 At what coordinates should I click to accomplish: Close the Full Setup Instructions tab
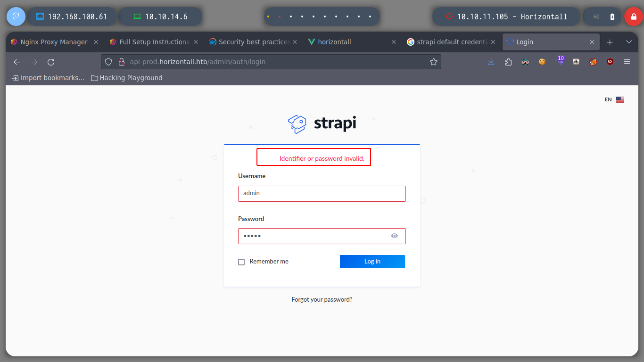(196, 42)
